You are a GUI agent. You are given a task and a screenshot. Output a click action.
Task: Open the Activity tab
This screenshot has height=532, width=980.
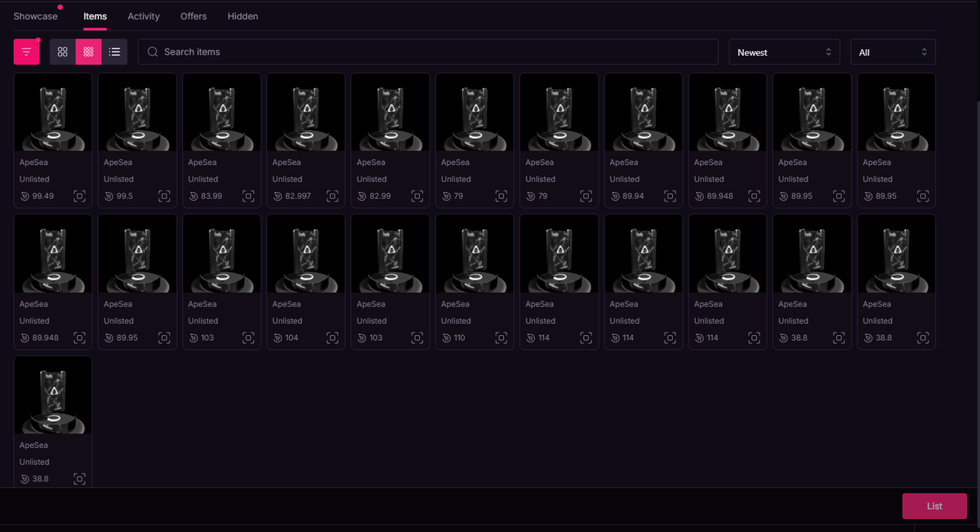[x=144, y=16]
